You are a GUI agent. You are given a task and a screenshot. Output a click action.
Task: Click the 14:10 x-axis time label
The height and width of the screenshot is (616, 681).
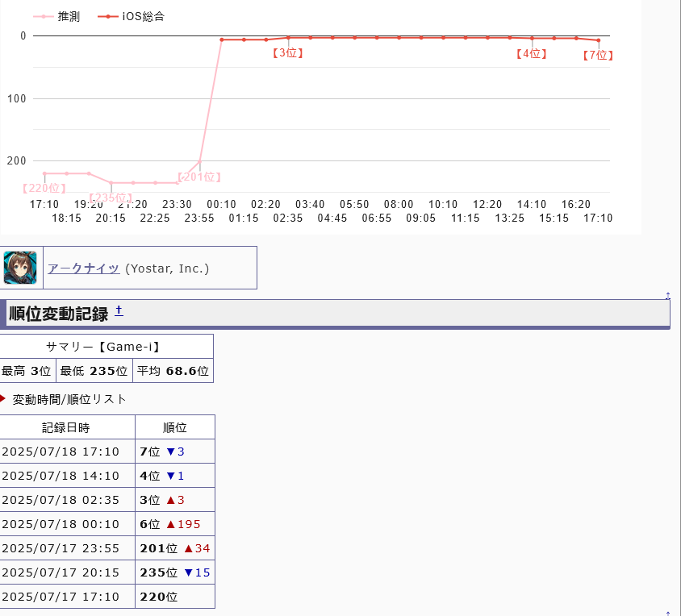pos(532,204)
